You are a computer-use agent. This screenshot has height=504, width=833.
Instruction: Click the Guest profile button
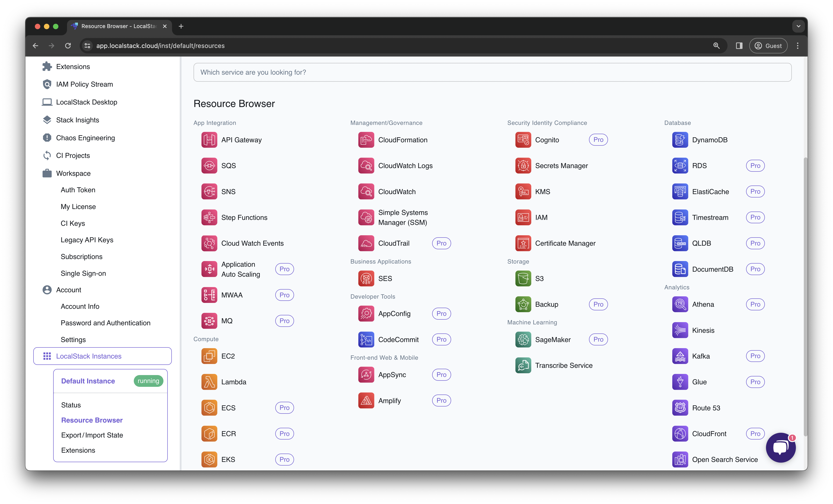(768, 46)
